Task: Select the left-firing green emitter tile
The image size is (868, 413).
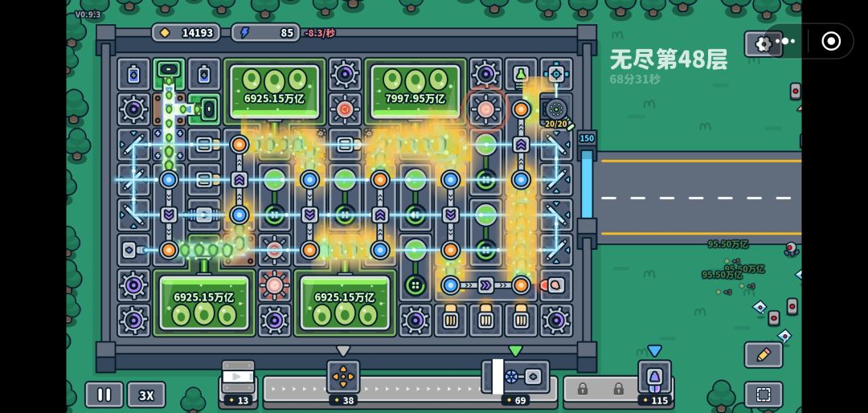Action: pos(206,109)
